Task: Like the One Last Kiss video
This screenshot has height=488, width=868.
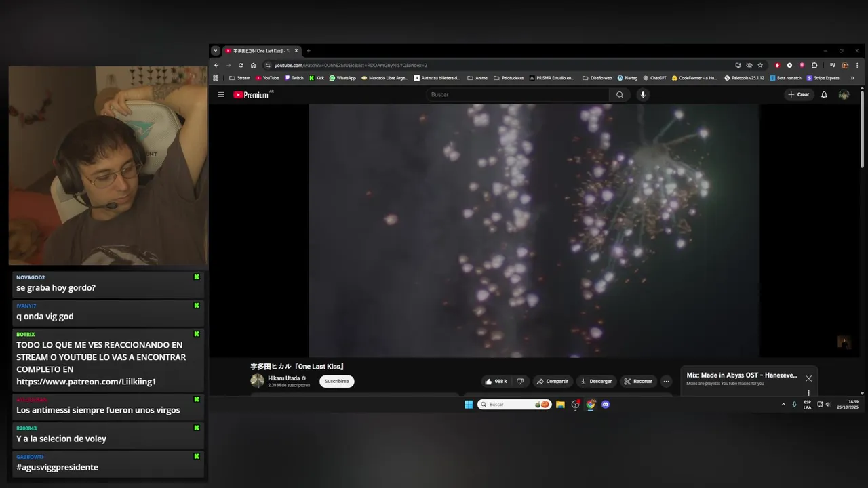Action: pos(496,382)
